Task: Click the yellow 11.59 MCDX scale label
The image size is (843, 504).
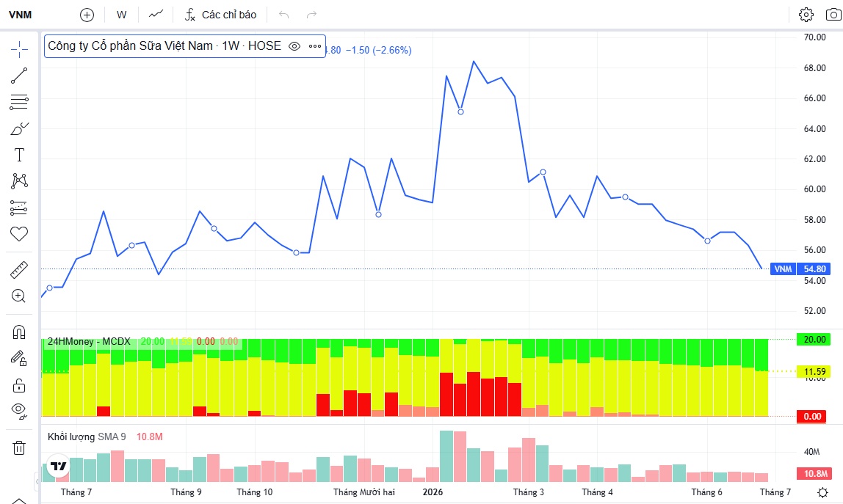Action: point(814,372)
